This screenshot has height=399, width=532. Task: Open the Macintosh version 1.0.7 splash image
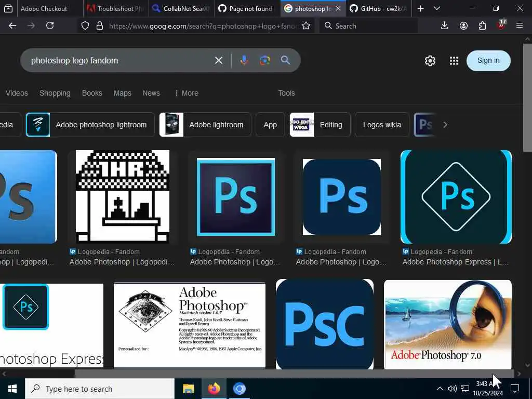click(x=189, y=325)
